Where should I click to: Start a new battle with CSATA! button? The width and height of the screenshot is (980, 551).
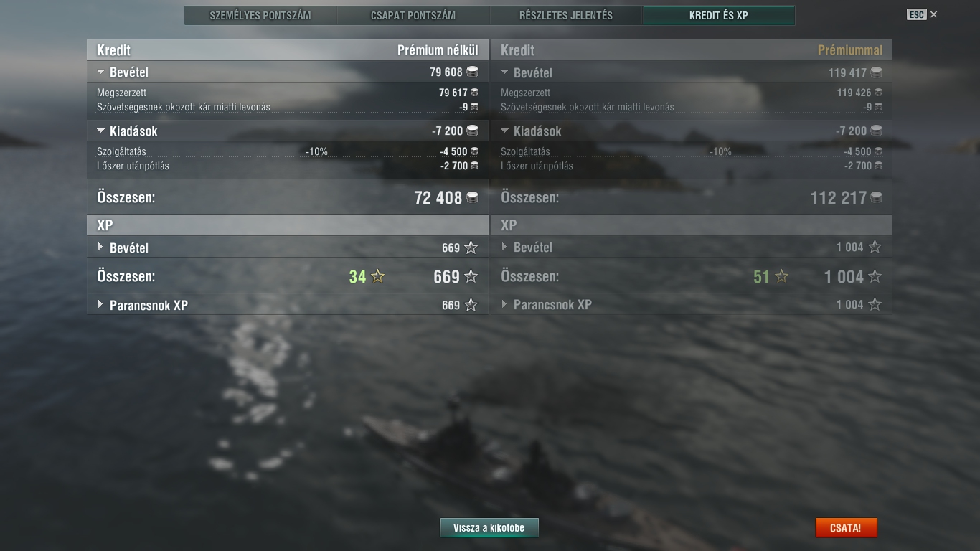[x=846, y=528]
